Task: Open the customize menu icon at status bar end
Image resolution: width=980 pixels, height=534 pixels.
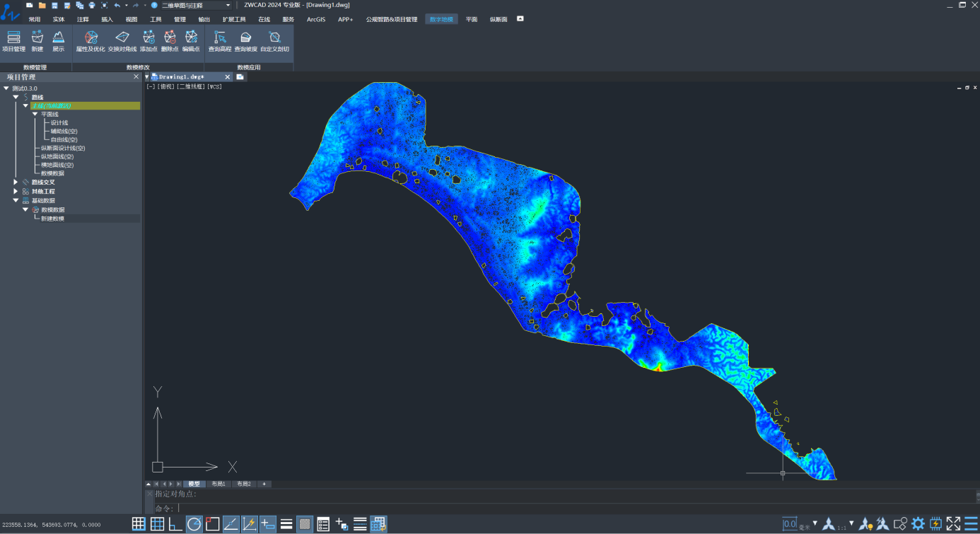Action: coord(971,524)
